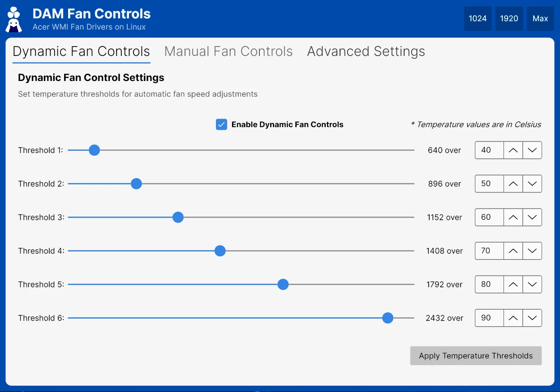Image resolution: width=560 pixels, height=392 pixels.
Task: Uncheck Enable Dynamic Fan Controls checkbox
Action: 221,124
